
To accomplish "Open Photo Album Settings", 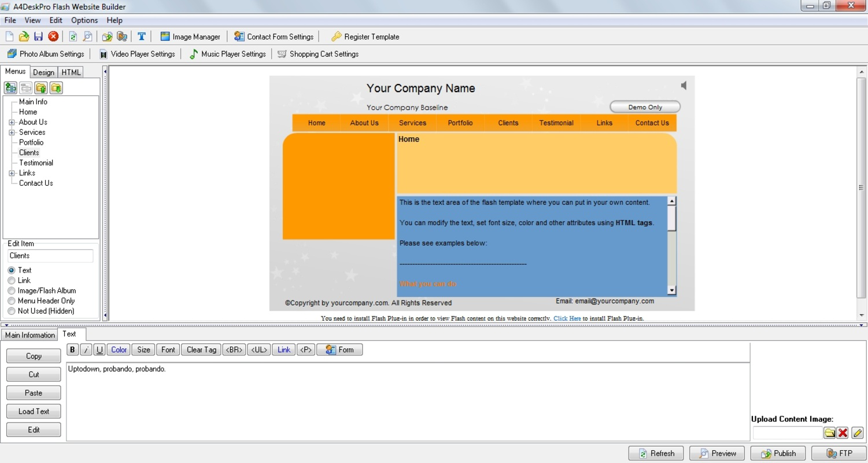I will coord(46,54).
